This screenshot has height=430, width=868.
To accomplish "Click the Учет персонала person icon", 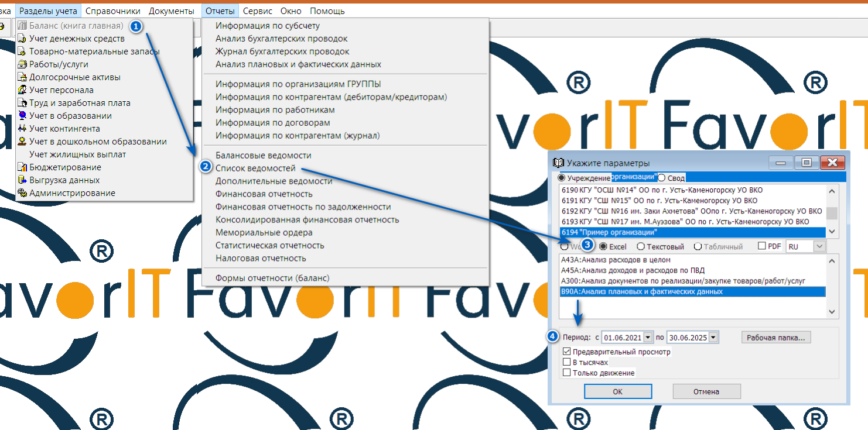I will click(22, 90).
